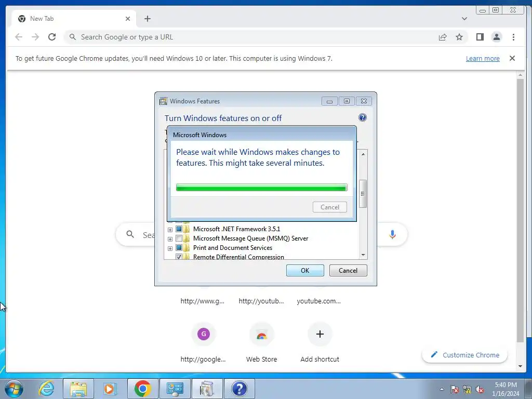Expand Microsoft Message Queue (MSMQ) Server node
The image size is (532, 399).
[x=170, y=239]
